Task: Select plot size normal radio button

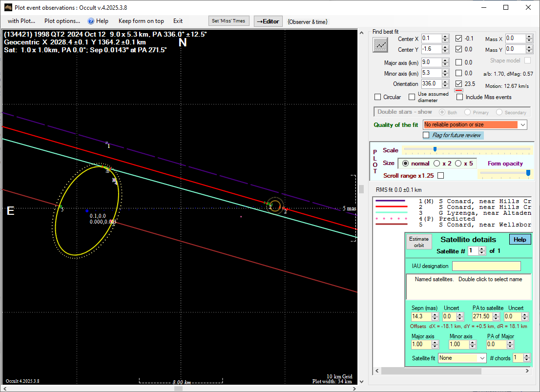Action: pyautogui.click(x=405, y=163)
